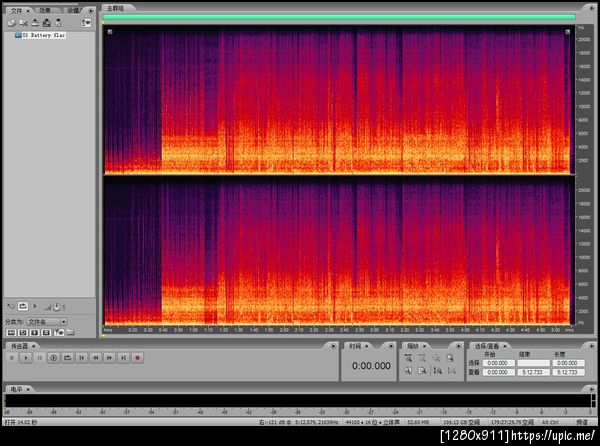
Task: Click the 选择 row 长度 field
Action: [568, 363]
